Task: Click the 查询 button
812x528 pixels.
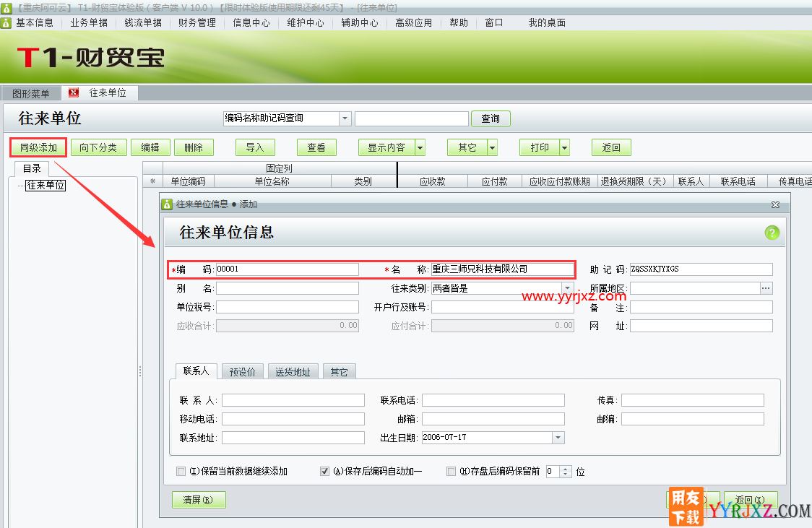Action: click(x=491, y=118)
